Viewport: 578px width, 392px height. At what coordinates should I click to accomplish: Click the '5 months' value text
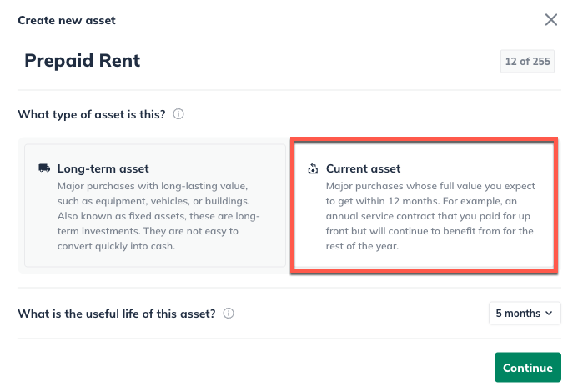[x=518, y=314]
